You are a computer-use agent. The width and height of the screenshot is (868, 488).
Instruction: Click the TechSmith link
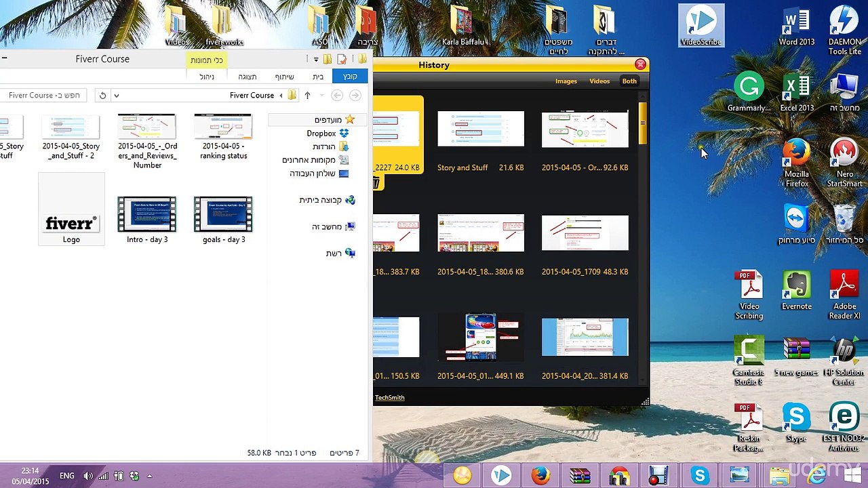tap(389, 398)
